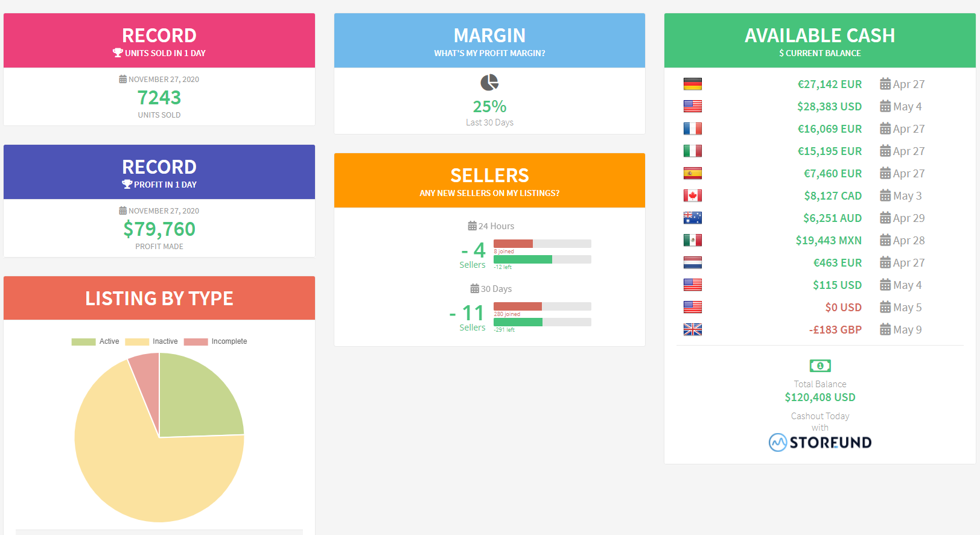Toggle the Incomplete legend entry
This screenshot has width=980, height=535.
[215, 341]
